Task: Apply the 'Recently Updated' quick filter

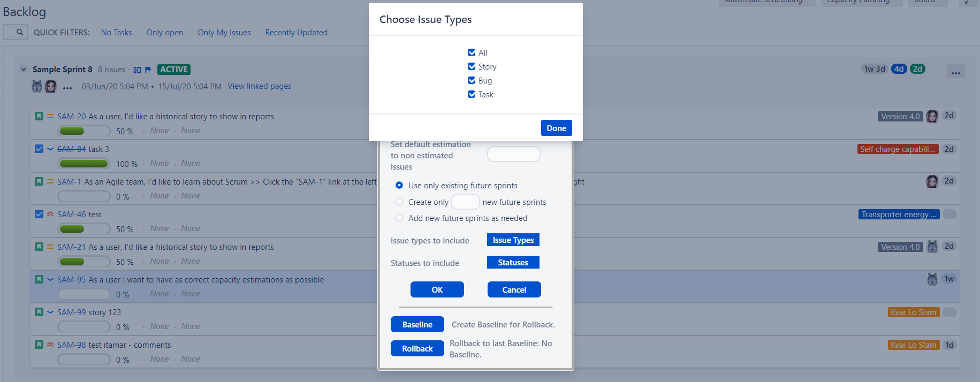Action: (297, 33)
